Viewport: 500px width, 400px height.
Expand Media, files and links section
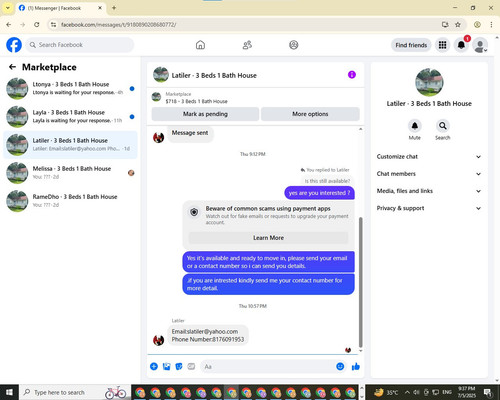click(429, 191)
